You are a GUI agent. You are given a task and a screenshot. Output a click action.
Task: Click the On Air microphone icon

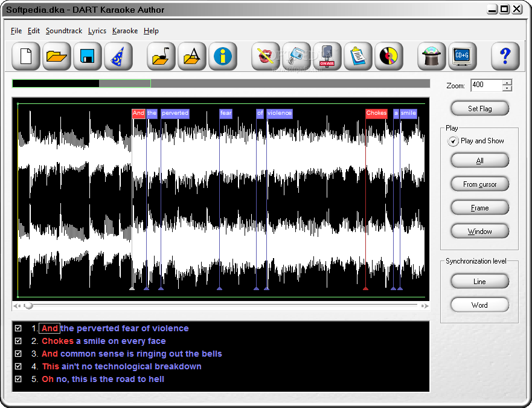coord(327,57)
